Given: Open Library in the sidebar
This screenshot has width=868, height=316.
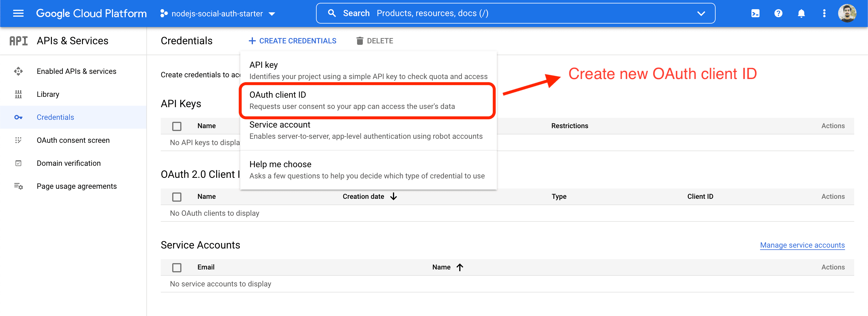Looking at the screenshot, I should (x=48, y=94).
